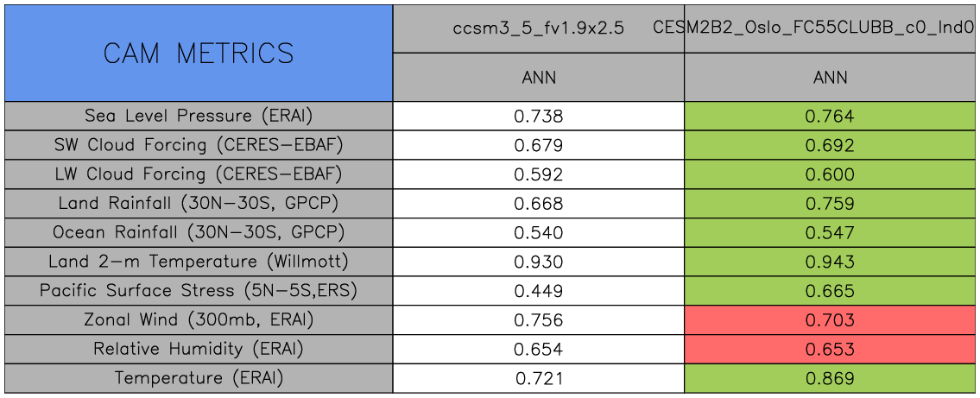Click the CAM METRICS header cell
This screenshot has height=398, width=980.
tap(199, 54)
